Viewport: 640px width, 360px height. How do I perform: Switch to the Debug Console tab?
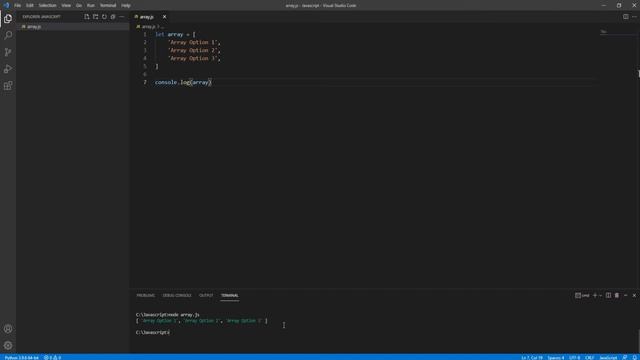[x=177, y=296]
